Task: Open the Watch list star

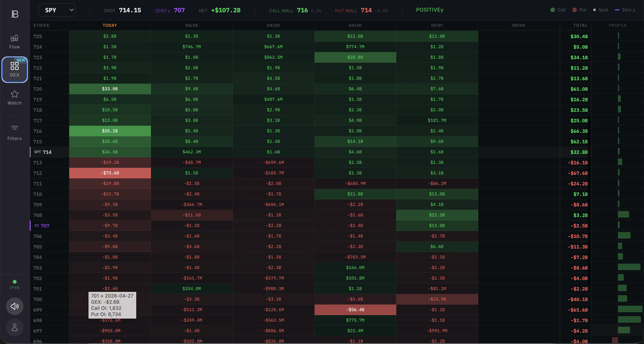Action: (14, 98)
